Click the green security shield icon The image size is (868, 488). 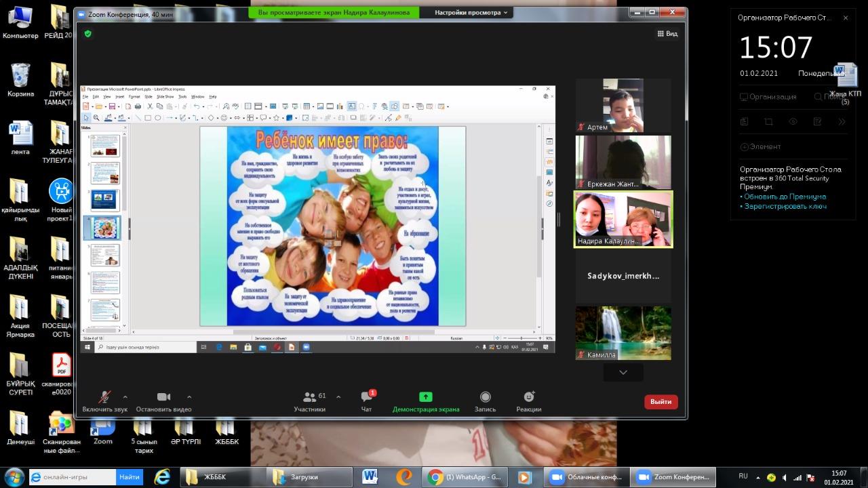tap(88, 33)
